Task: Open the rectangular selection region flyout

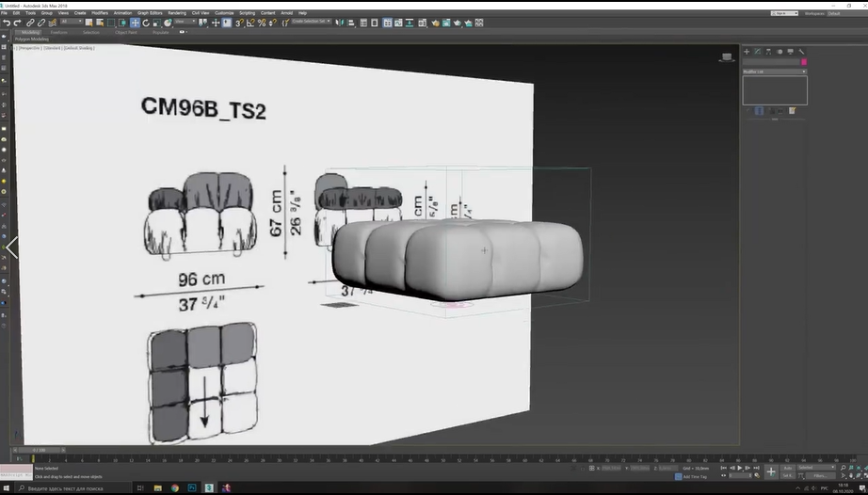Action: coord(111,23)
